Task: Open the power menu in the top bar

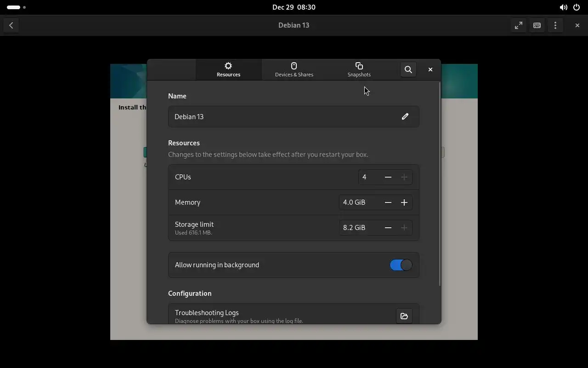Action: (x=577, y=7)
